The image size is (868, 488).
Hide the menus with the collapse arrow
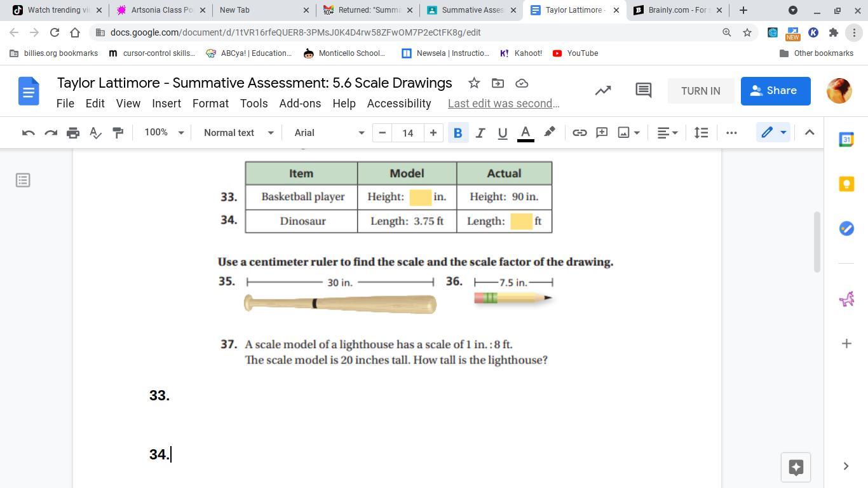(810, 133)
